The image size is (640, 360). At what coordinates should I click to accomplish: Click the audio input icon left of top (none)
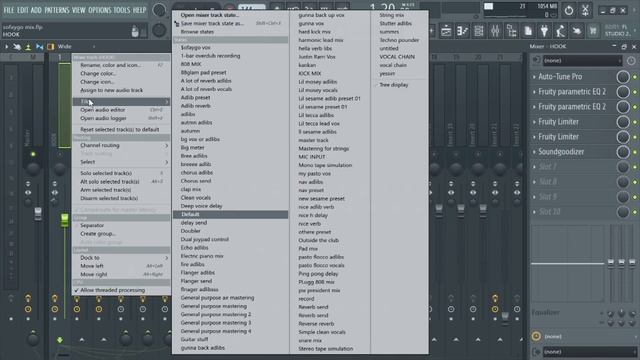tap(536, 60)
